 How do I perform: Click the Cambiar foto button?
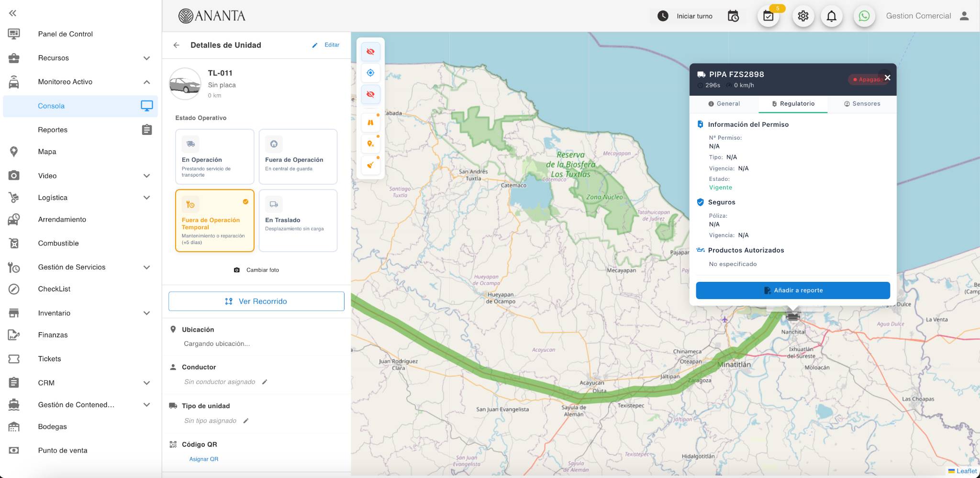pyautogui.click(x=256, y=270)
